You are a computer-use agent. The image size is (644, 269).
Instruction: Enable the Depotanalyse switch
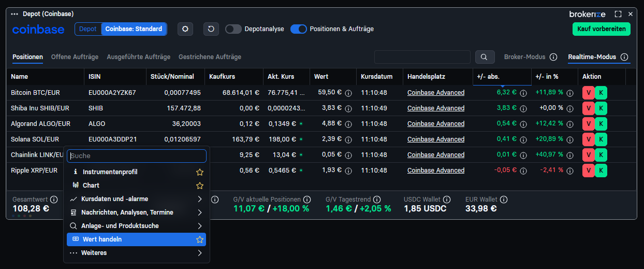pyautogui.click(x=233, y=29)
